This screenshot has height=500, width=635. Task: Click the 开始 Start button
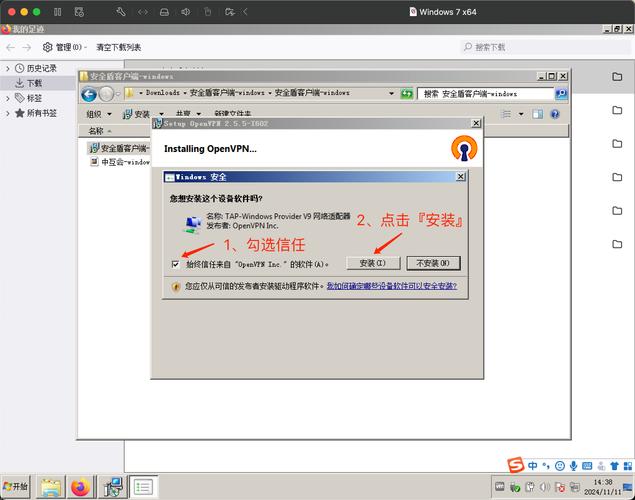point(15,487)
